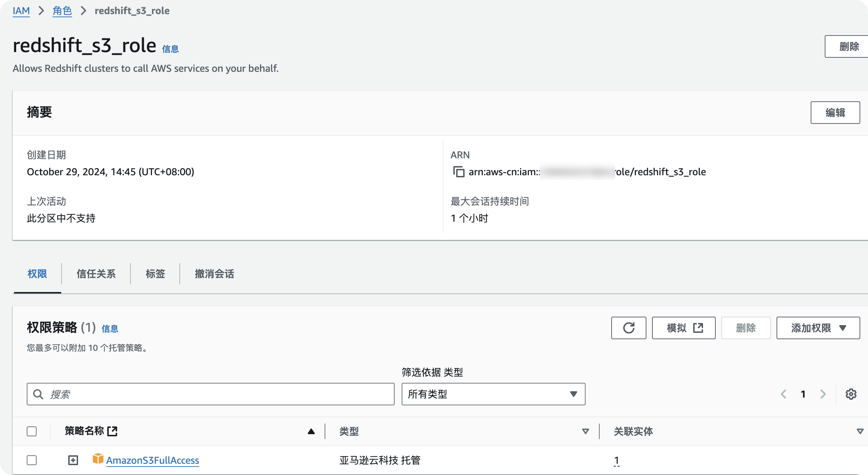Open the 模拟 policy simulator button
Viewport: 868px width, 475px height.
[x=684, y=328]
